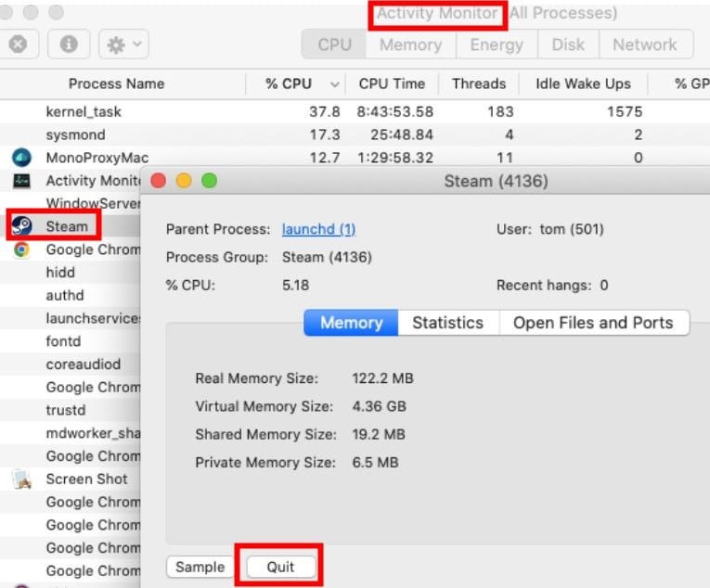Open the Statistics tab in Steam window
Image resolution: width=710 pixels, height=588 pixels.
(448, 323)
